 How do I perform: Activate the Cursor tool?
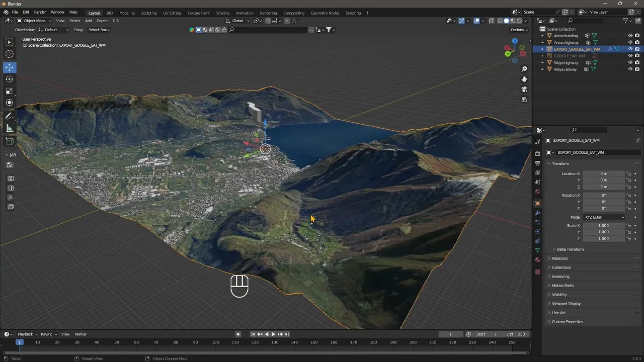[10, 54]
